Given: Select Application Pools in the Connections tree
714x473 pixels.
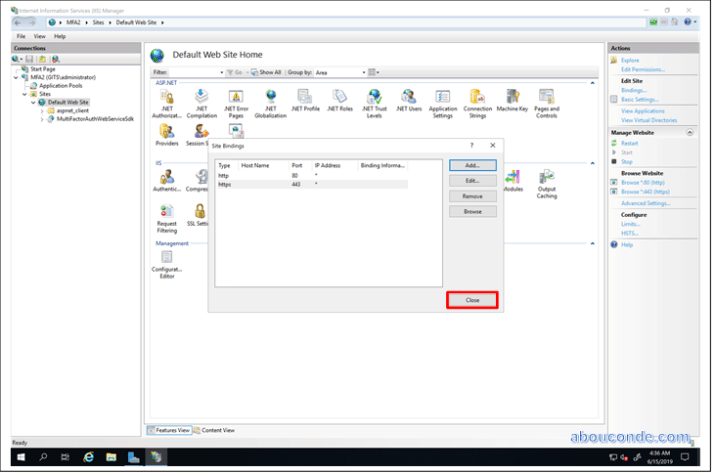Looking at the screenshot, I should click(59, 85).
